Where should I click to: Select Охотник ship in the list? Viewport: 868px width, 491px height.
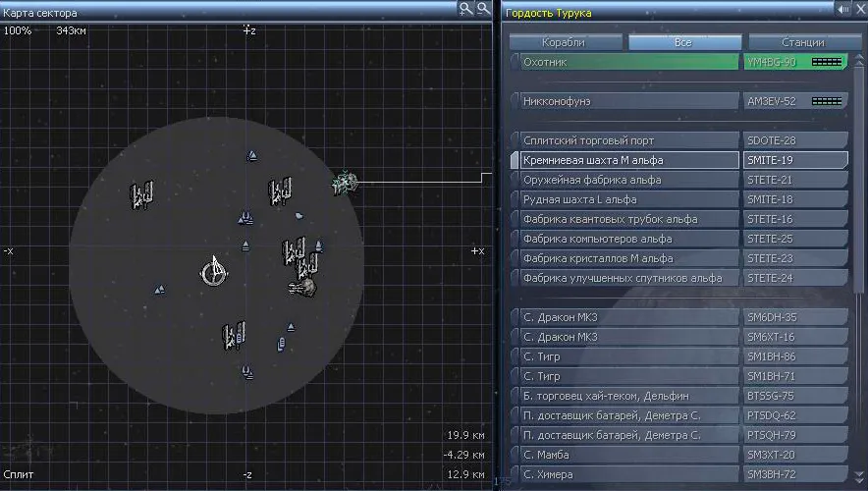[x=626, y=62]
